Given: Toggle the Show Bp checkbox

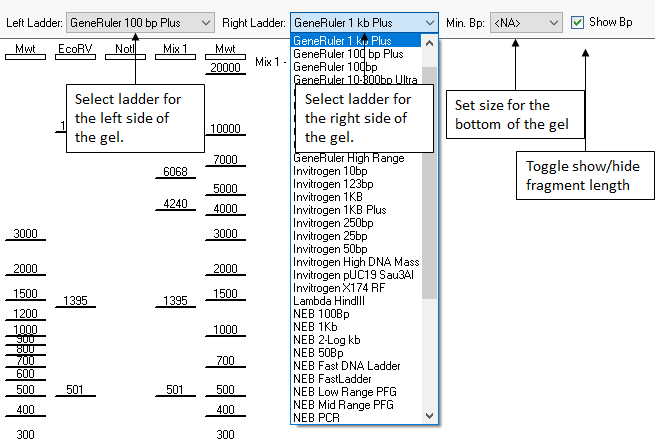Looking at the screenshot, I should pos(578,21).
